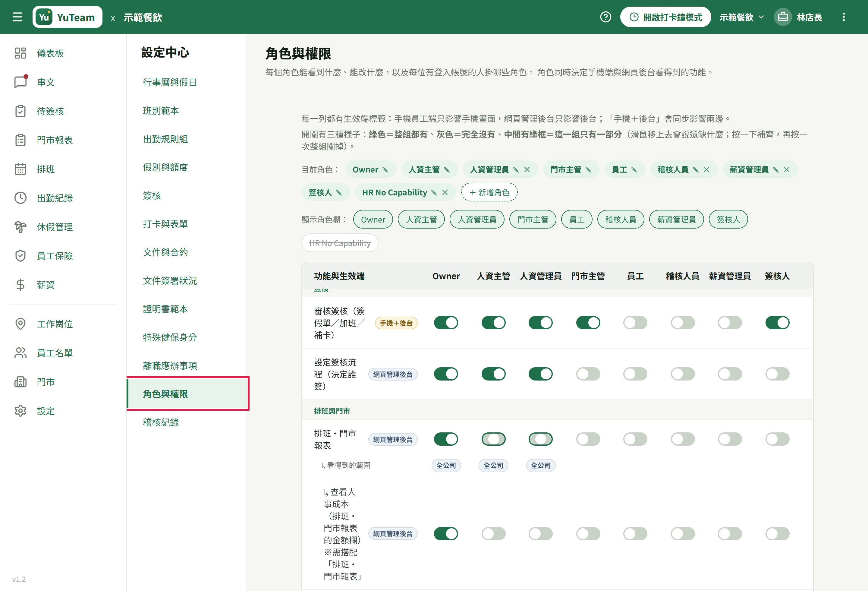
Task: Click the 排班 calendar icon
Action: pyautogui.click(x=20, y=169)
